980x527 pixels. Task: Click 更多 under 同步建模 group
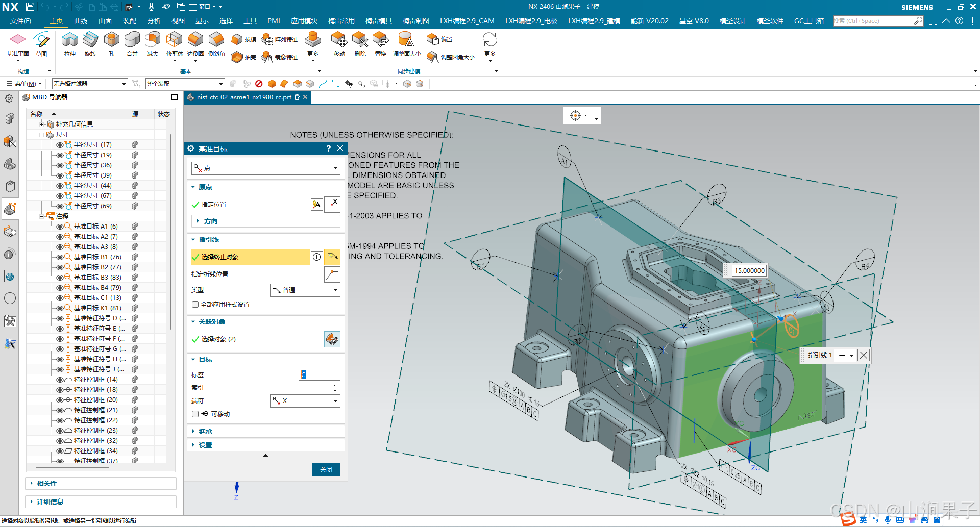pyautogui.click(x=489, y=46)
